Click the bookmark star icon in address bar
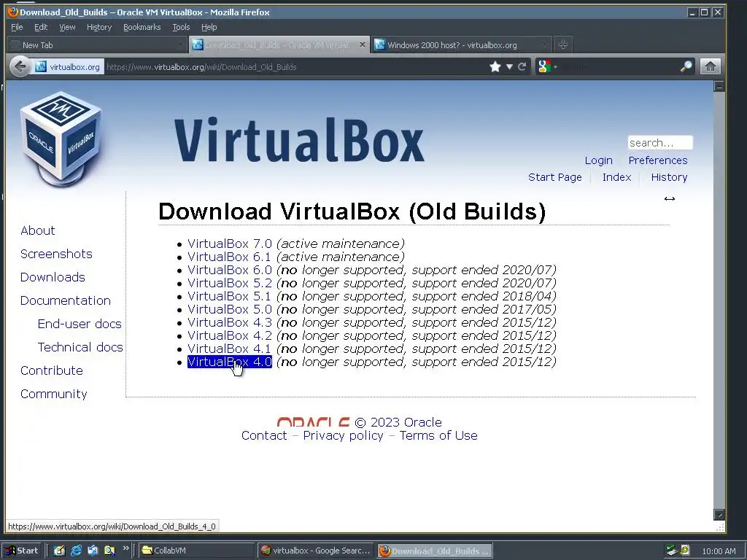Viewport: 747px width, 560px height. click(495, 66)
